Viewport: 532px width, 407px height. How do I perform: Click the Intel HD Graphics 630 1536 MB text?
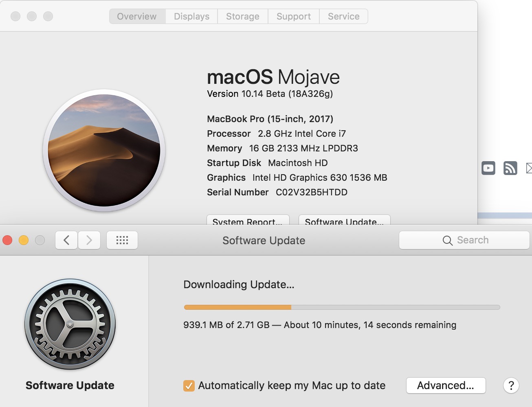320,177
